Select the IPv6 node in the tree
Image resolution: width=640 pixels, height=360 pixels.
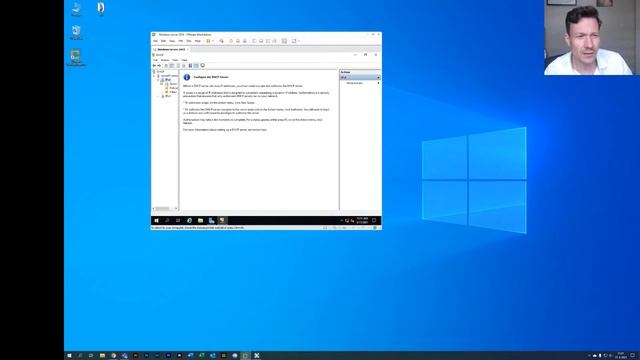tap(167, 96)
